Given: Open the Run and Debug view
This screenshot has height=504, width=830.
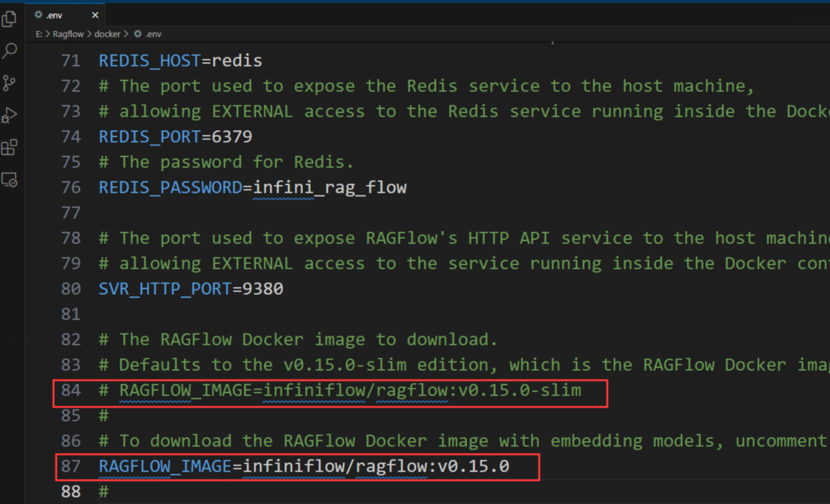Looking at the screenshot, I should (10, 115).
